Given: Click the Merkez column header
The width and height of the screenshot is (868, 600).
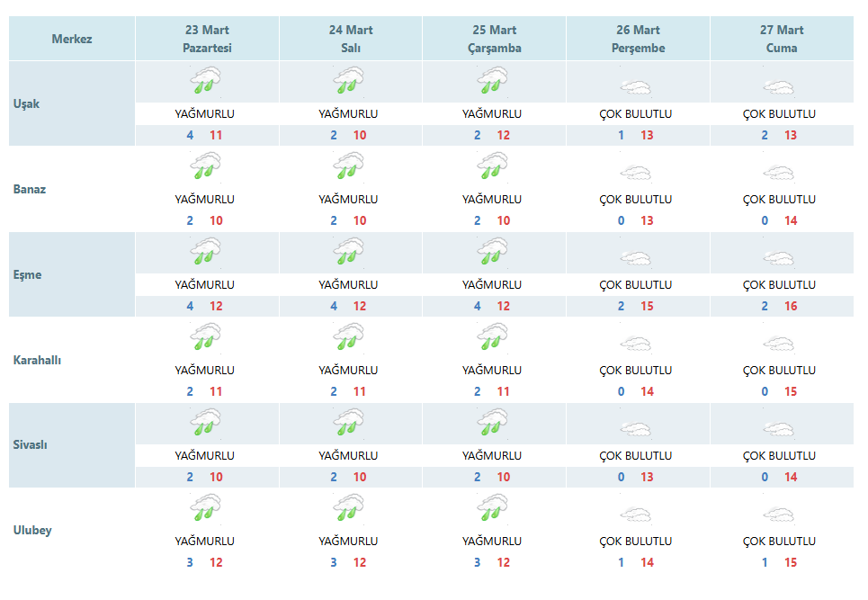Looking at the screenshot, I should (x=72, y=38).
